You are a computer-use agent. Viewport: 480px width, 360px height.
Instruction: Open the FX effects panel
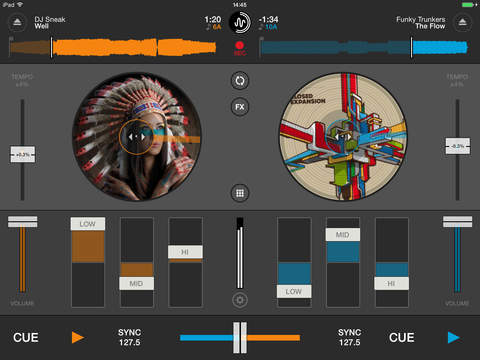[240, 107]
